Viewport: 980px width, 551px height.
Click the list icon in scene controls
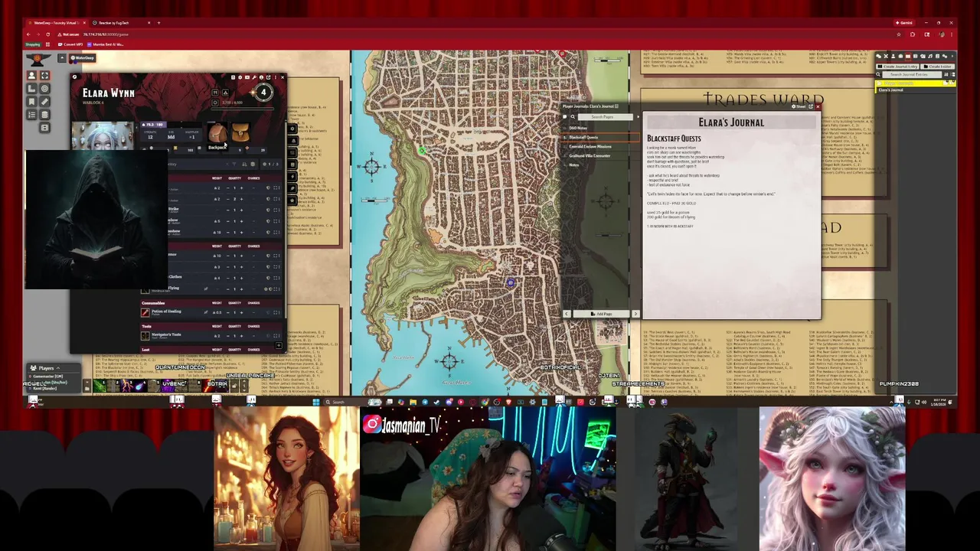(31, 115)
